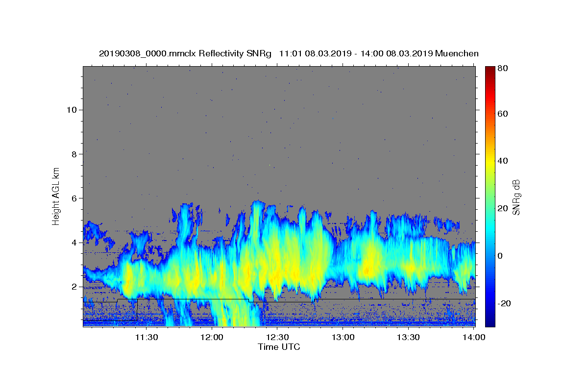
Task: Click the height tick label 6
Action: pyautogui.click(x=73, y=198)
